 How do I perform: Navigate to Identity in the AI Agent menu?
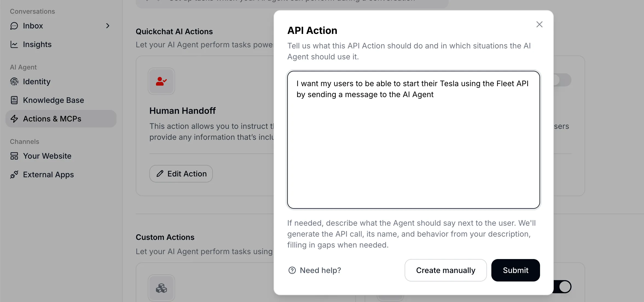click(36, 81)
